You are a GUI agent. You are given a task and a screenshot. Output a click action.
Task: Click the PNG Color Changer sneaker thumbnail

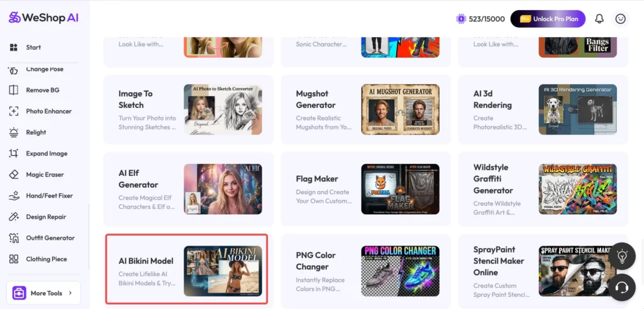(x=400, y=271)
